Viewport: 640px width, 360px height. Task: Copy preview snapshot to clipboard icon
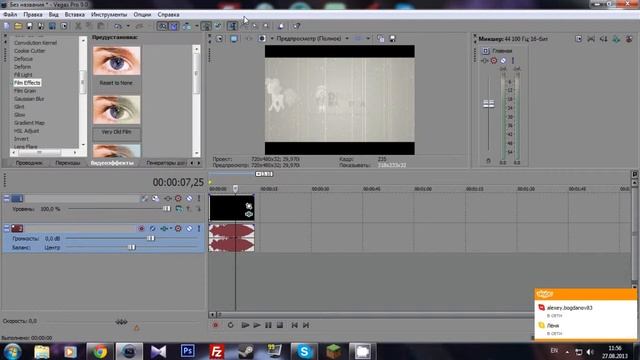[380, 39]
